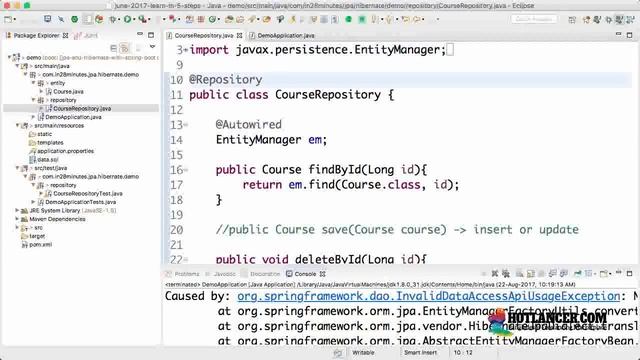Click the green Spring Boot dashboard icon
This screenshot has height=360, width=640.
click(x=74, y=19)
